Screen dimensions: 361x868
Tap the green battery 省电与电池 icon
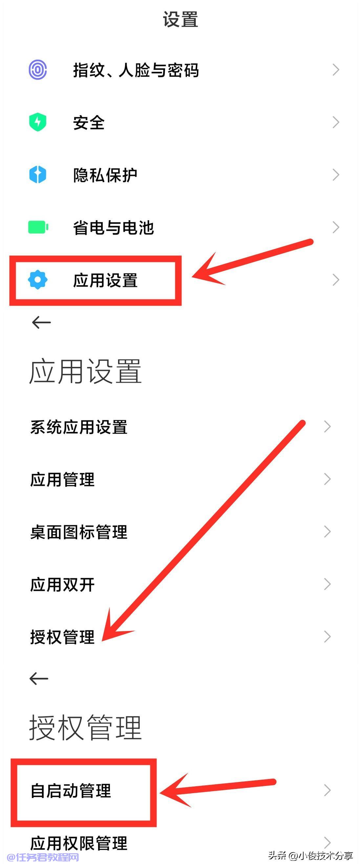point(38,227)
